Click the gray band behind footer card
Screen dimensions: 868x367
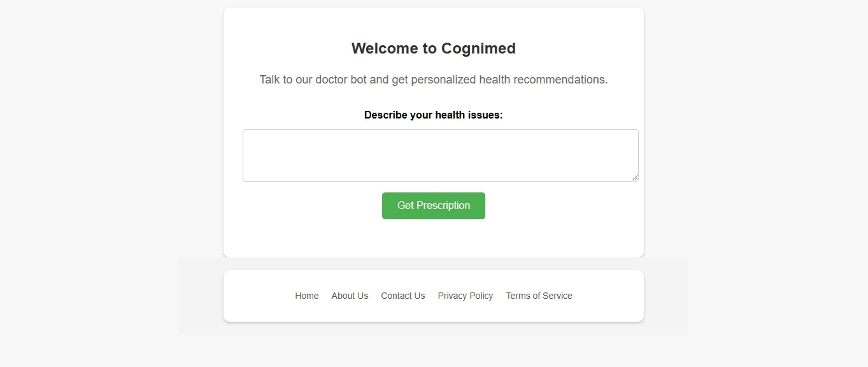(201, 296)
